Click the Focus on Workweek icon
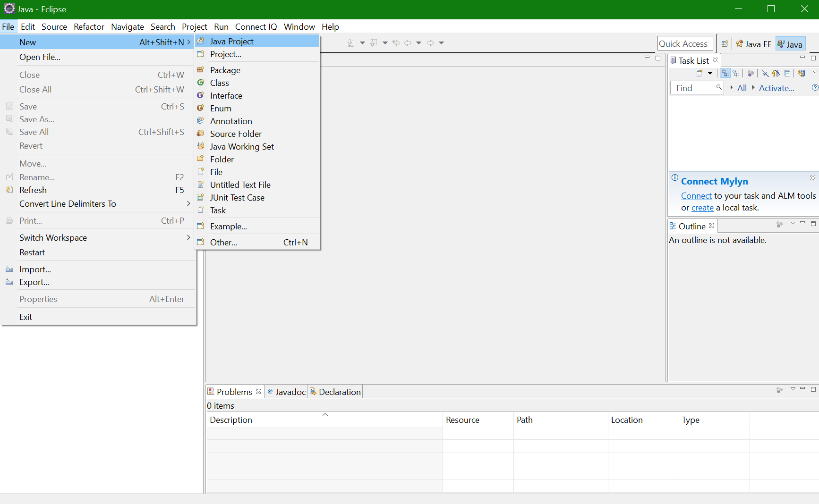The image size is (819, 504). [x=751, y=73]
